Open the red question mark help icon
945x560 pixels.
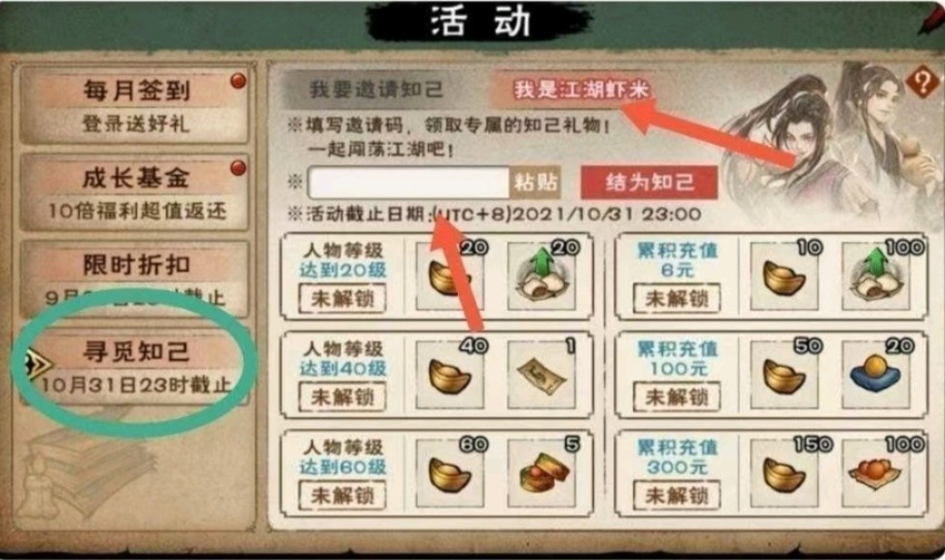click(x=922, y=82)
